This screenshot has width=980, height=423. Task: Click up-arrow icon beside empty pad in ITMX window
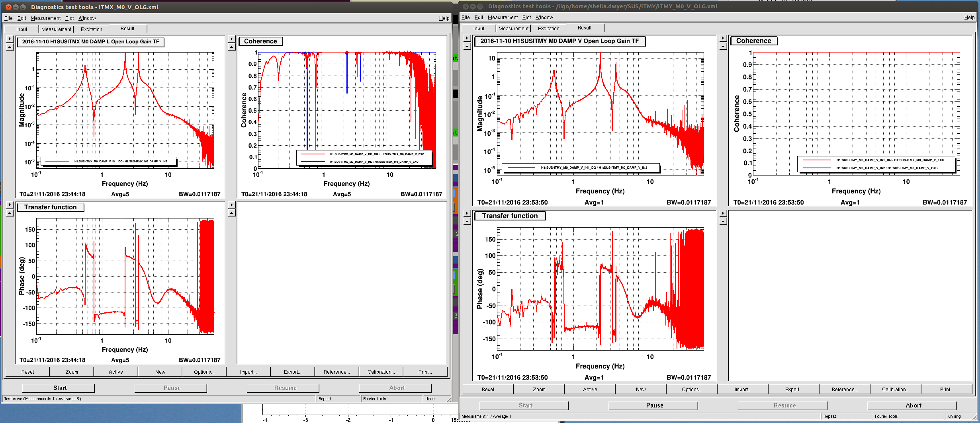pyautogui.click(x=232, y=213)
